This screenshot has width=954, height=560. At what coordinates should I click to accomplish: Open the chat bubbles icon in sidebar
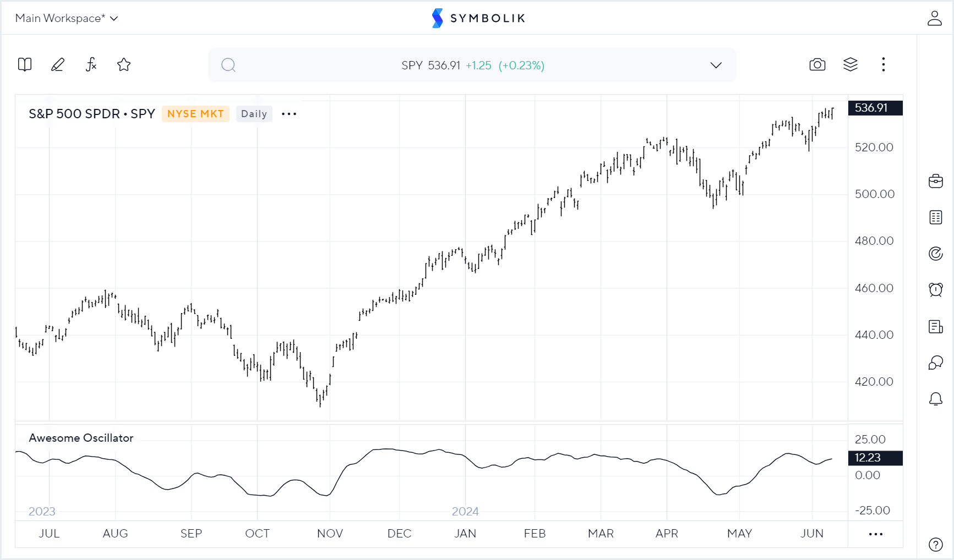coord(936,363)
